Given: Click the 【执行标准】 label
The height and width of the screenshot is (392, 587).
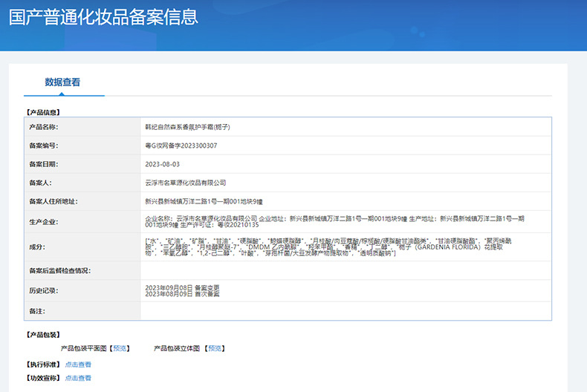Looking at the screenshot, I should [x=43, y=365].
